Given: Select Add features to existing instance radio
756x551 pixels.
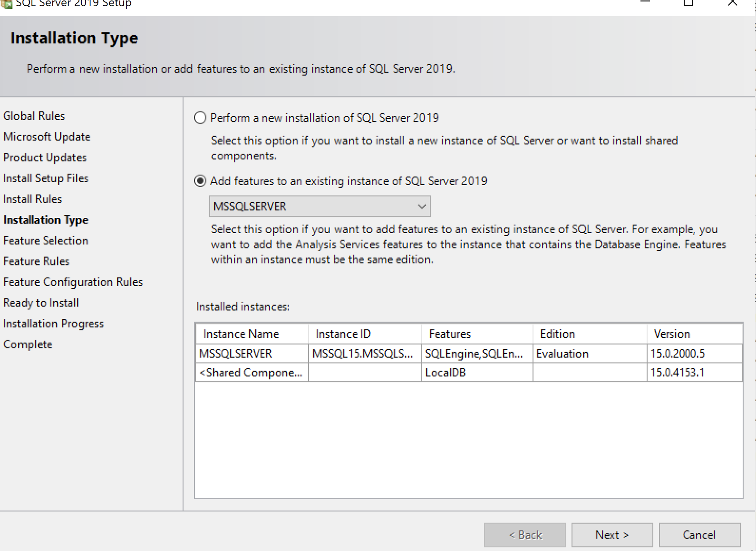Looking at the screenshot, I should [200, 181].
